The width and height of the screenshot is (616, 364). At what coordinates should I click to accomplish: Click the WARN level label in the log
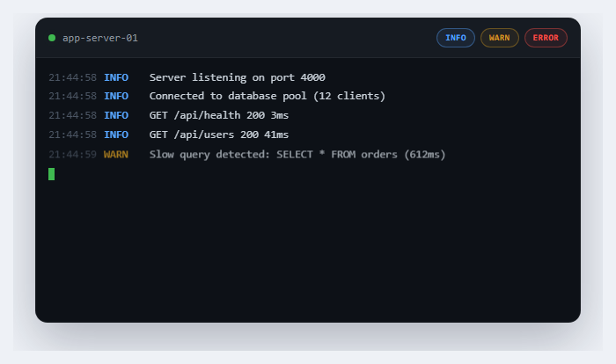coord(116,155)
